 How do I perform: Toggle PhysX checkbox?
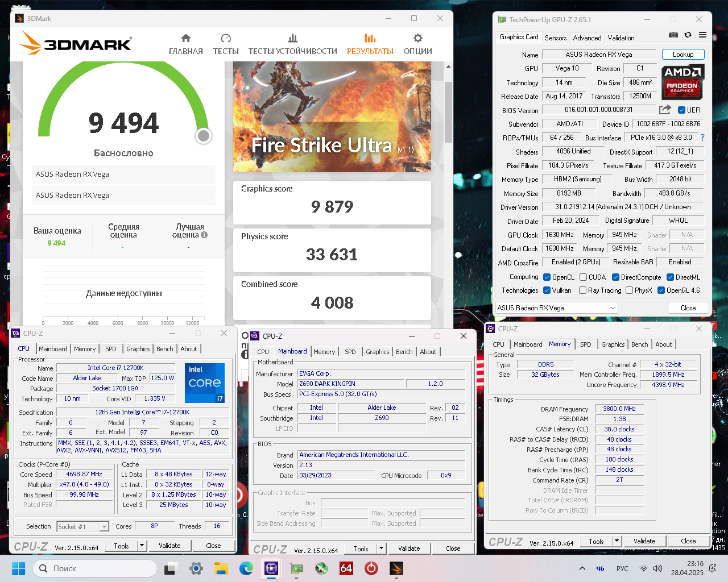(x=629, y=290)
